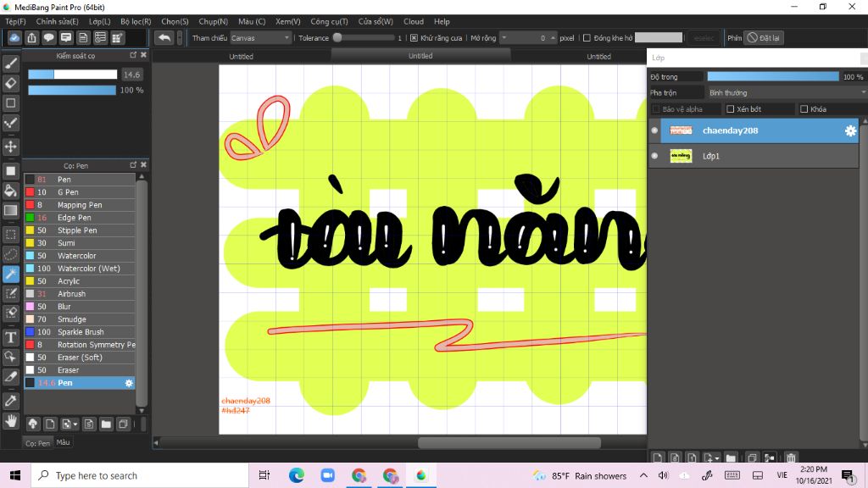868x488 pixels.
Task: Click cloud upload icon under brush list
Action: [x=33, y=424]
